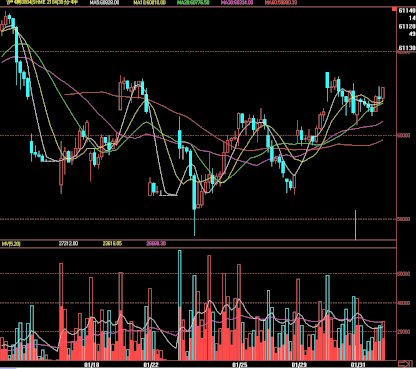
Task: Click the yellow MA10 indicator label
Action: (x=149, y=3)
